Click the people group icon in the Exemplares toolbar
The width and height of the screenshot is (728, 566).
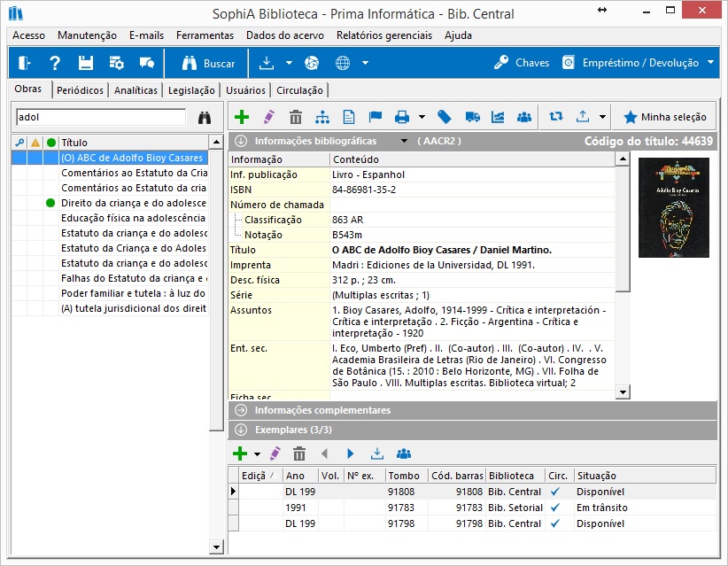coord(404,454)
